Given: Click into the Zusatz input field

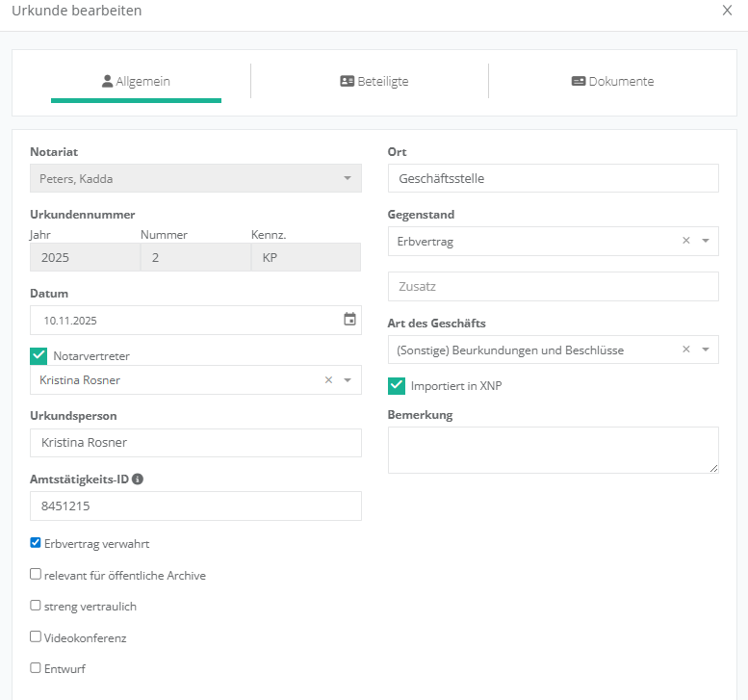Looking at the screenshot, I should [x=553, y=287].
